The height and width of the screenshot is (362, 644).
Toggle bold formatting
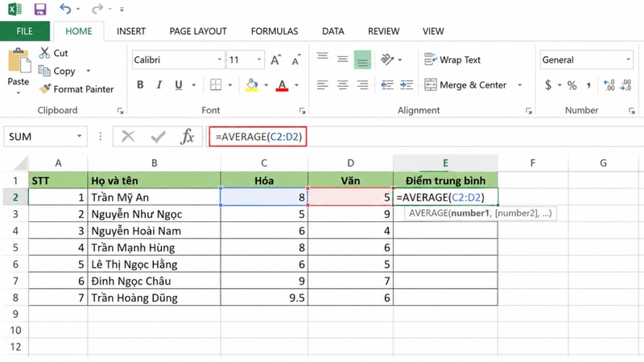(x=140, y=85)
